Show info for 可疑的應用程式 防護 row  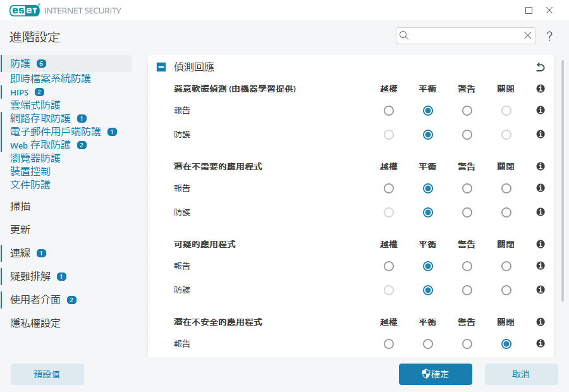click(541, 290)
